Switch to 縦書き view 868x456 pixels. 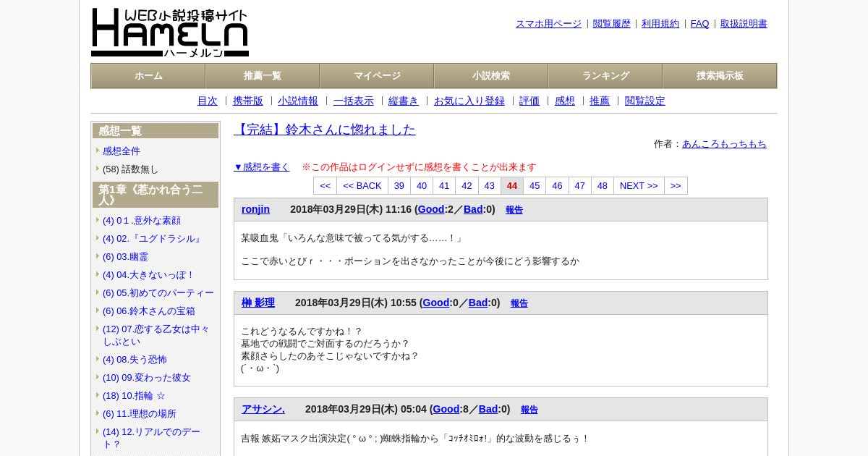click(404, 101)
